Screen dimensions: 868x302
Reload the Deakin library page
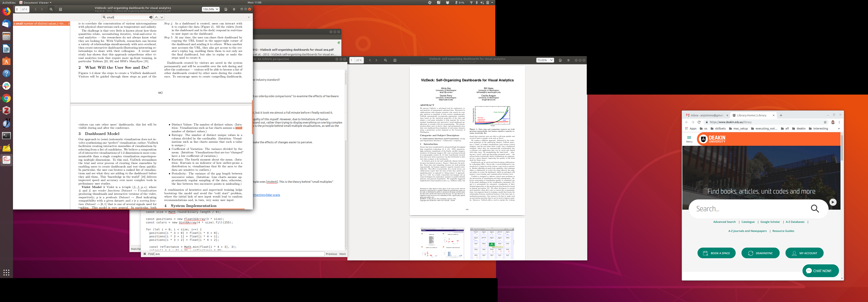click(699, 122)
